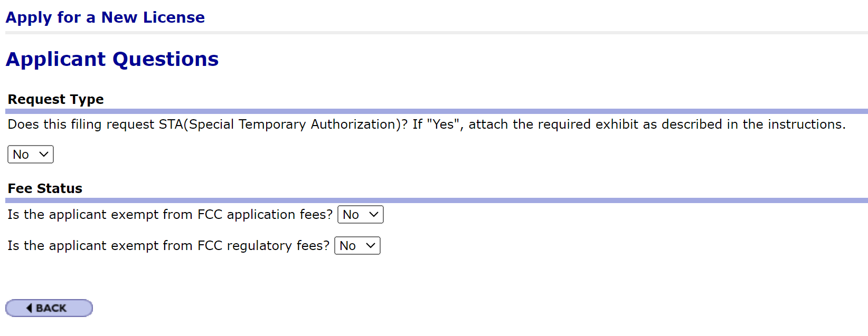Click the "No" value in the STA dropdown
The width and height of the screenshot is (868, 336).
[x=21, y=155]
